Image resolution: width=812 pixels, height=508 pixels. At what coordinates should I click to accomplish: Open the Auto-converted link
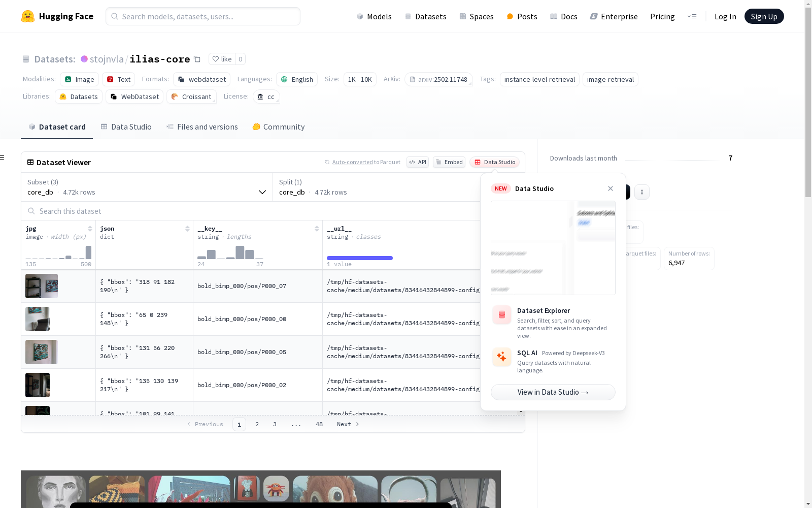pos(353,162)
